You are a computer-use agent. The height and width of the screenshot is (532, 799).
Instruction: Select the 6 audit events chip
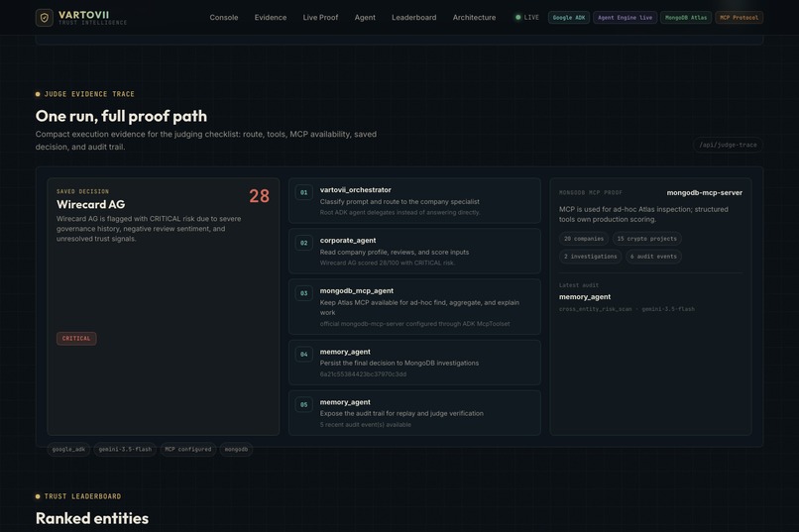click(x=653, y=256)
